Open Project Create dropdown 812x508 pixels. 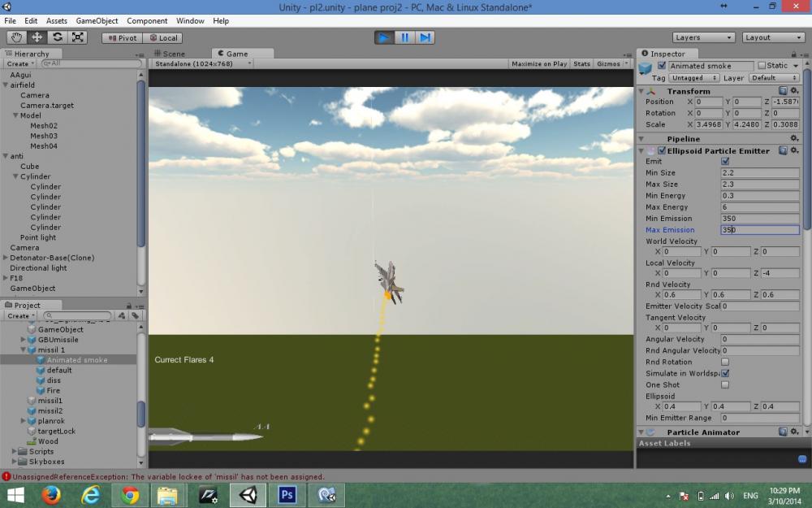click(21, 315)
